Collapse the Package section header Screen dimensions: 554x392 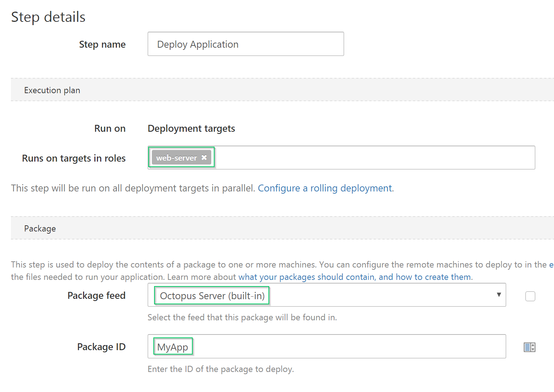40,229
